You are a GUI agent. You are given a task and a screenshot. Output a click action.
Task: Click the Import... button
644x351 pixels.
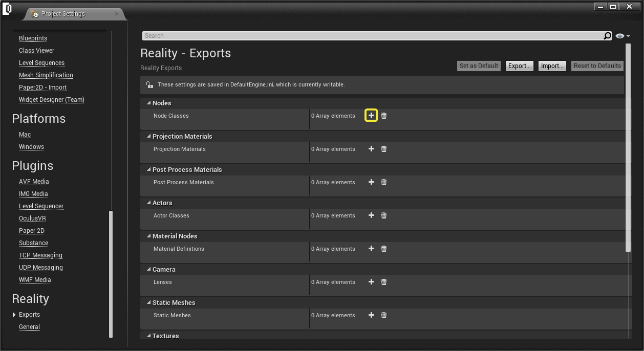pos(552,66)
